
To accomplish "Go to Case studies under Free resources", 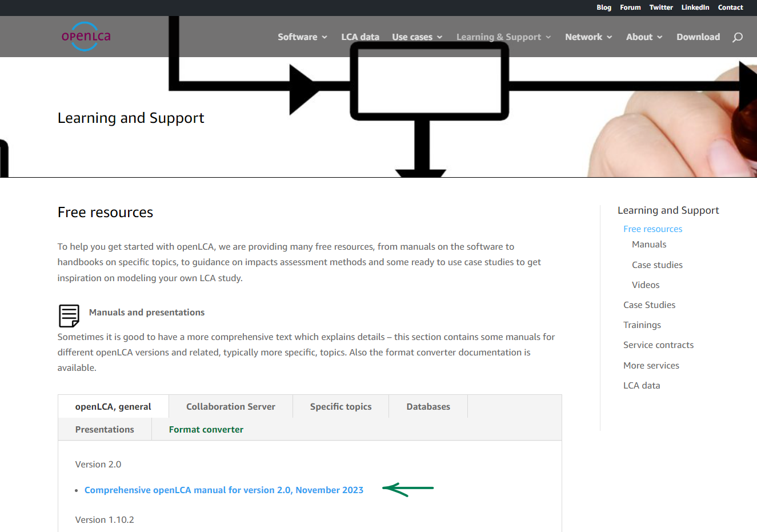I will tap(657, 265).
